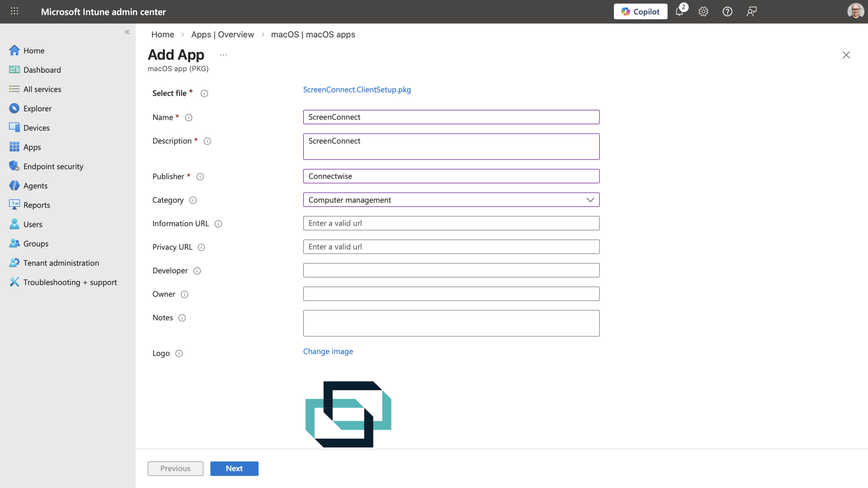Navigate to Devices in sidebar
868x488 pixels.
[36, 128]
